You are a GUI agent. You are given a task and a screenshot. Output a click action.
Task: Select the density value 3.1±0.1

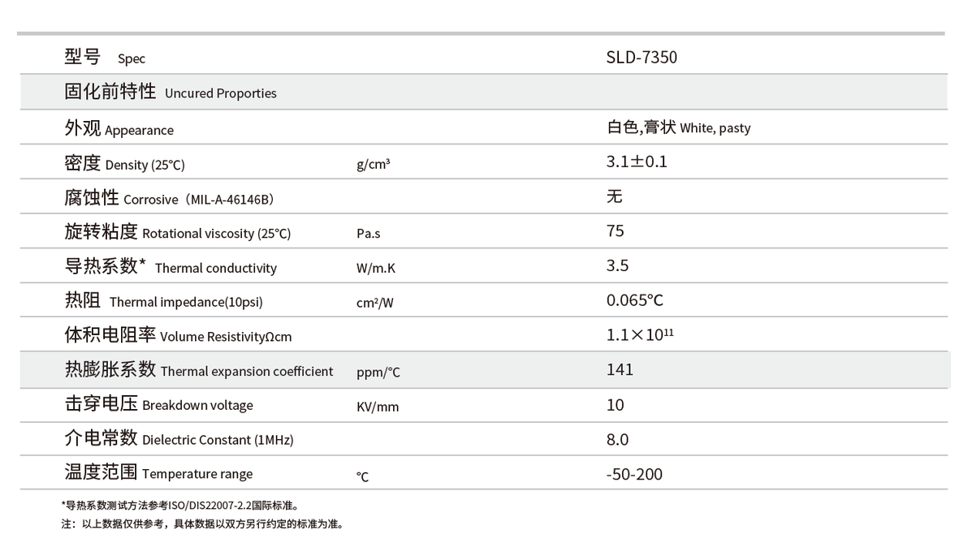pyautogui.click(x=636, y=162)
